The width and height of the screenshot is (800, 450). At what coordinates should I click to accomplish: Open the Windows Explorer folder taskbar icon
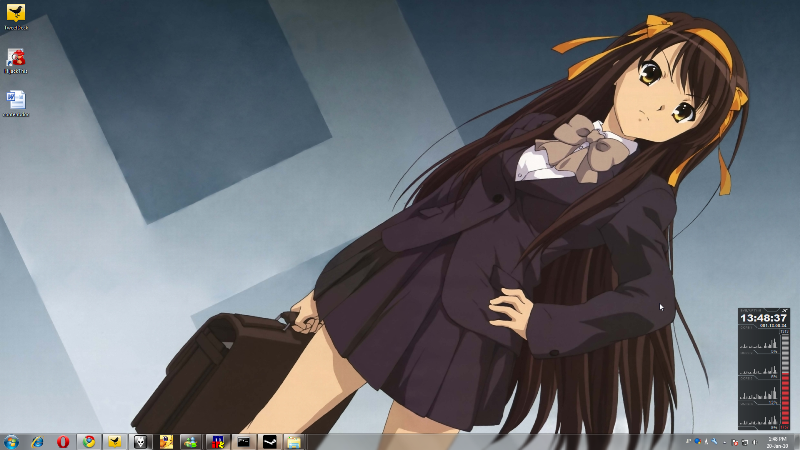[294, 441]
